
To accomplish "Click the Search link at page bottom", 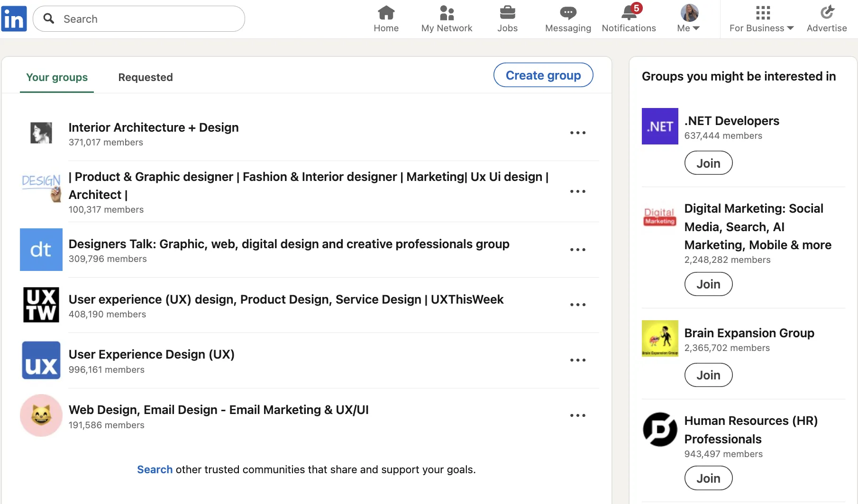I will 154,469.
